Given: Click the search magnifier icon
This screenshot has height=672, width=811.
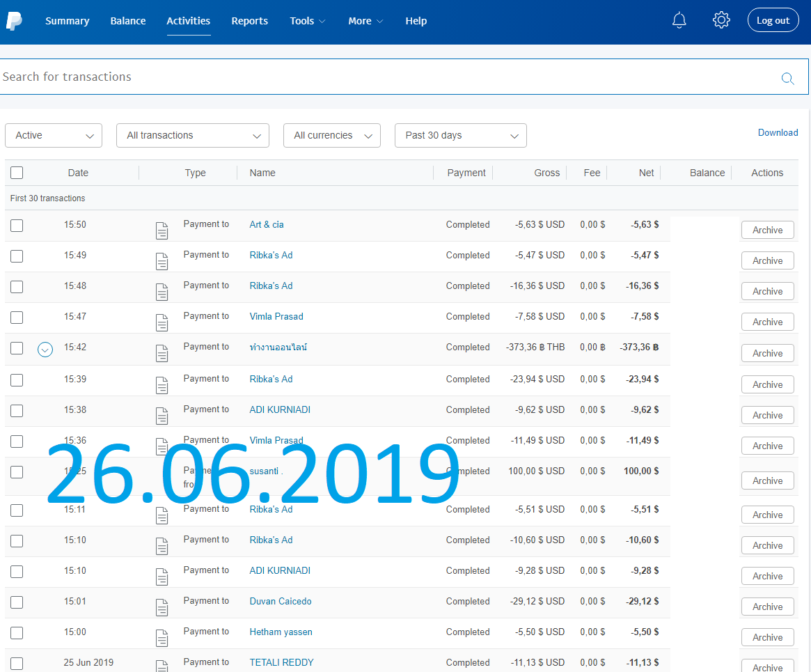Looking at the screenshot, I should click(x=787, y=78).
